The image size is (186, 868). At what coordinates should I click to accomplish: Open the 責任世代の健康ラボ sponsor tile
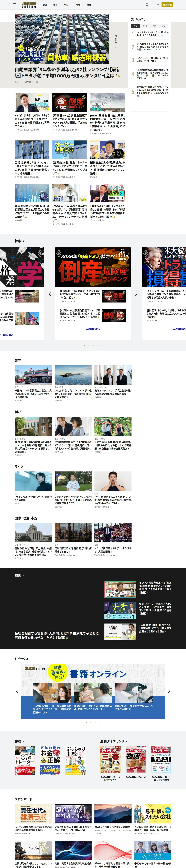[33, 814]
